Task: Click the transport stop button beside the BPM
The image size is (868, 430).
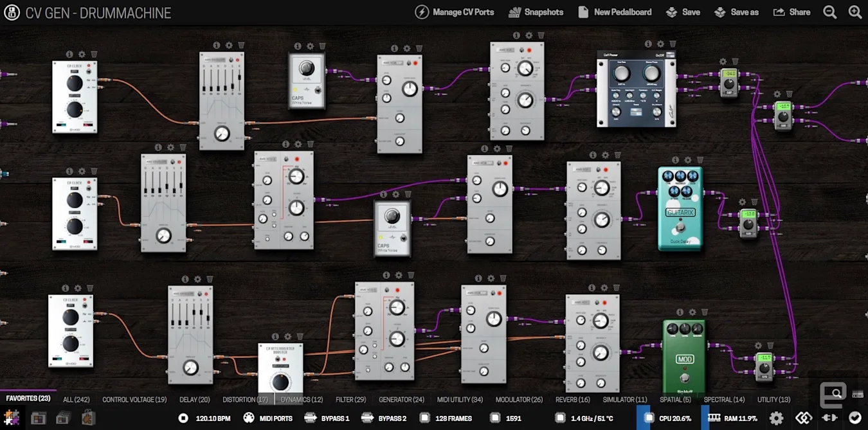Action: pos(183,418)
